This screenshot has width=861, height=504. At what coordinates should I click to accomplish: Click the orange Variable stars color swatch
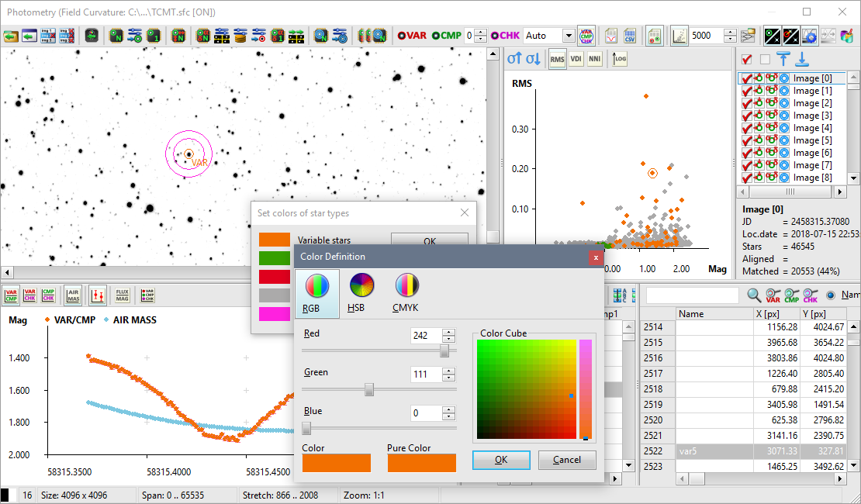[275, 240]
